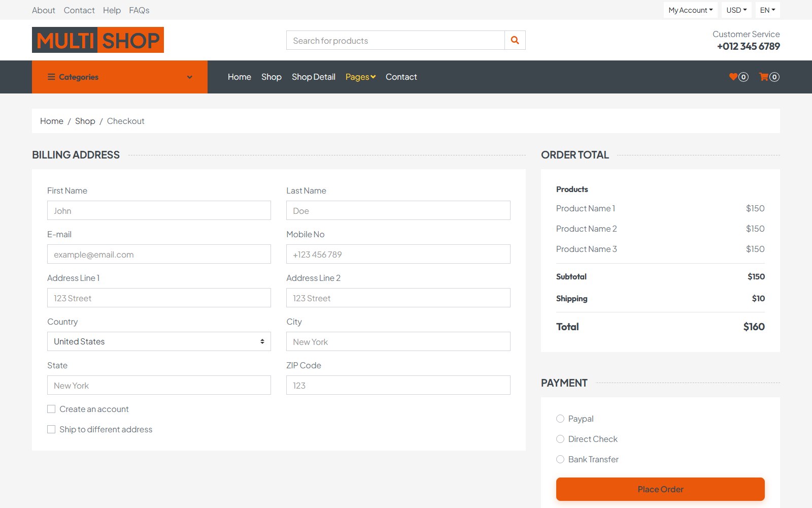The height and width of the screenshot is (508, 812).
Task: Open the Help link in top bar
Action: (x=112, y=10)
